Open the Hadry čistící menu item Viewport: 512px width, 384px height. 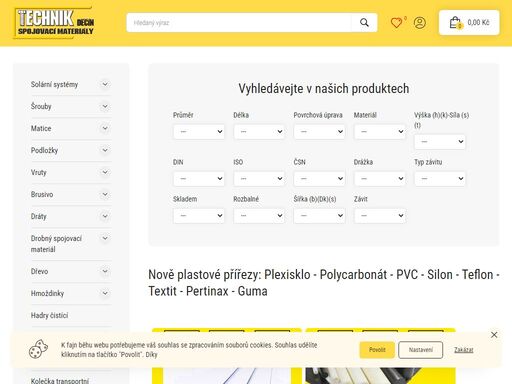[49, 315]
